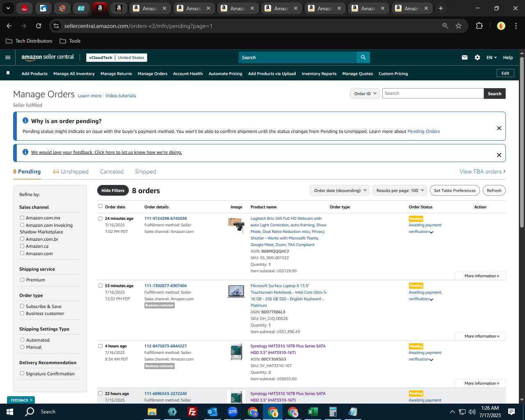This screenshot has width=525, height=420.
Task: Switch to the Shipped tab
Action: point(146,171)
